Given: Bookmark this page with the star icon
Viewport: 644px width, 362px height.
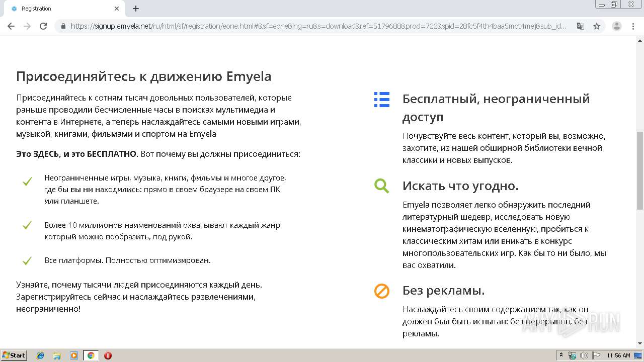Looking at the screenshot, I should tap(597, 26).
